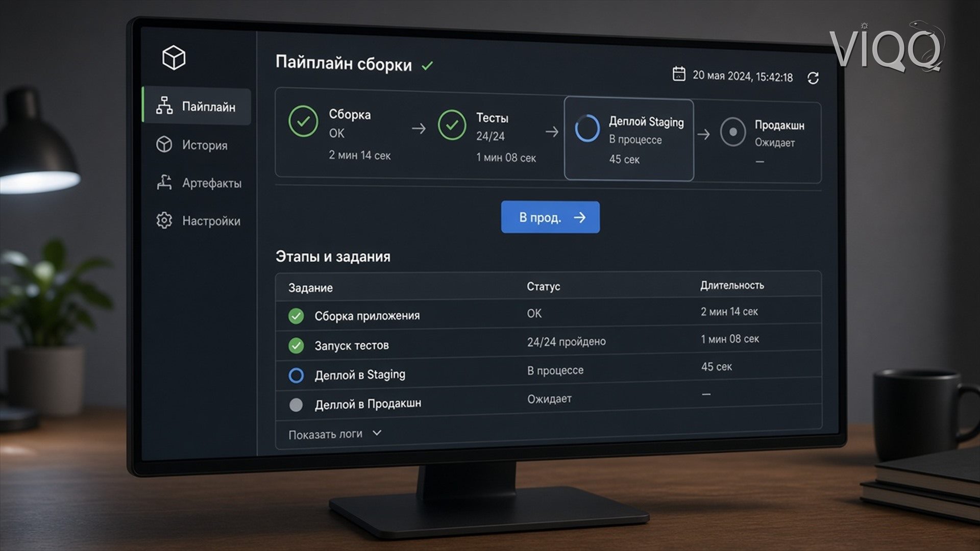Click the Тесты stage green check circle
The height and width of the screenshot is (551, 980).
pyautogui.click(x=452, y=124)
